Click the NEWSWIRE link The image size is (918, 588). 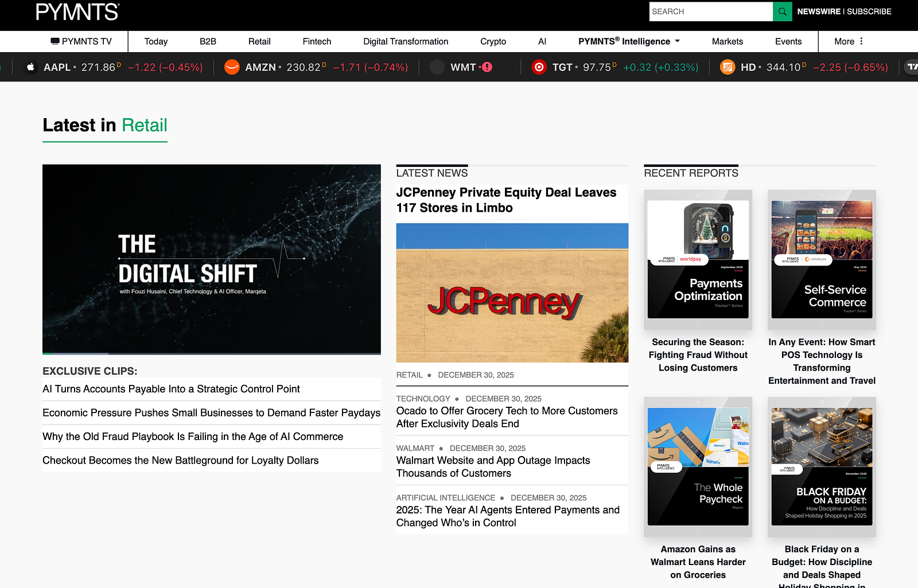point(819,11)
